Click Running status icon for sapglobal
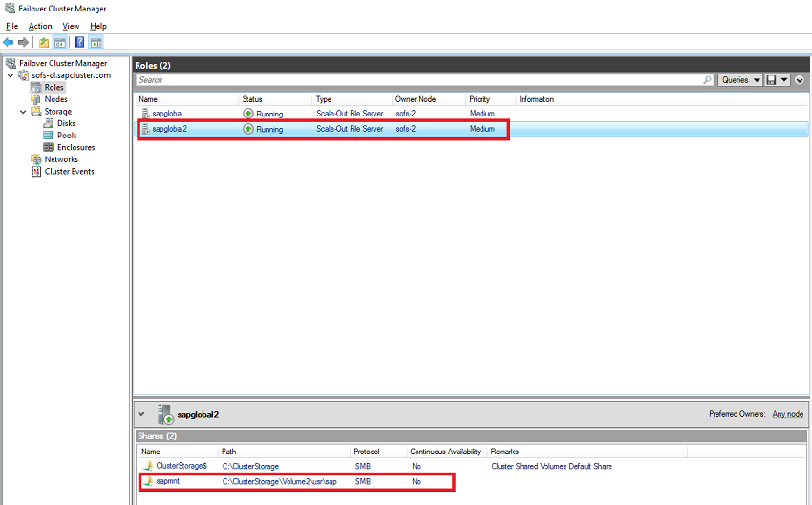The image size is (812, 505). (248, 114)
